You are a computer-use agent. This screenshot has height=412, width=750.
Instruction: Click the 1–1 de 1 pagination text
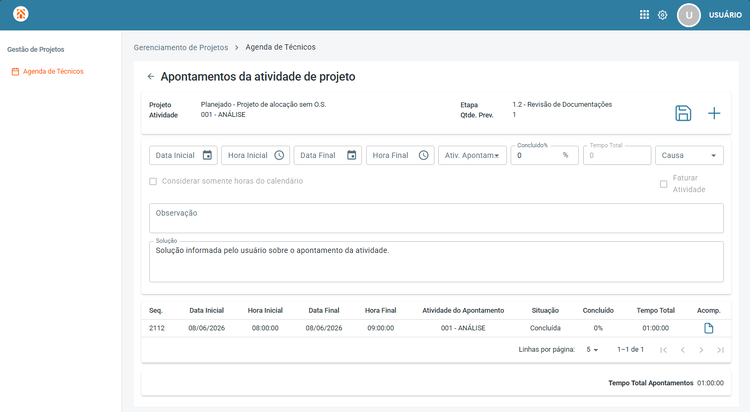point(630,350)
